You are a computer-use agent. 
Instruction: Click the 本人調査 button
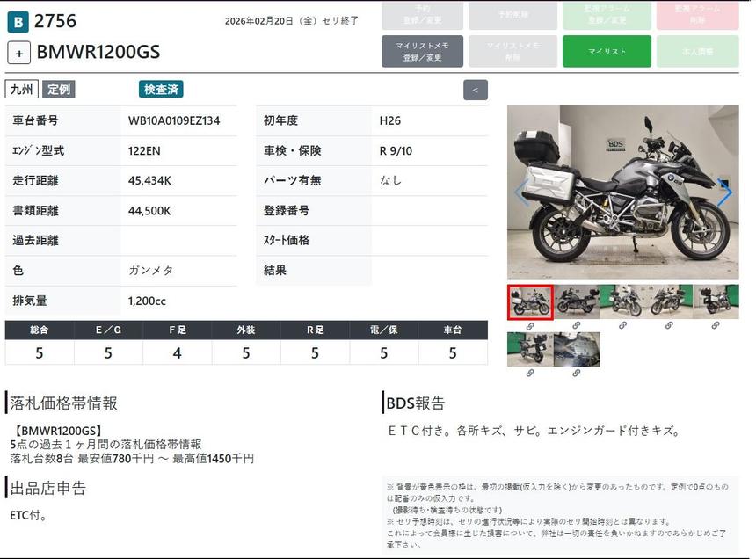(698, 52)
